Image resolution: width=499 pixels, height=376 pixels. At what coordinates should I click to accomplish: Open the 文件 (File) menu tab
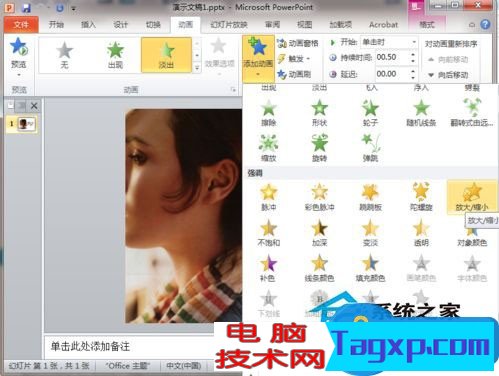coord(21,25)
